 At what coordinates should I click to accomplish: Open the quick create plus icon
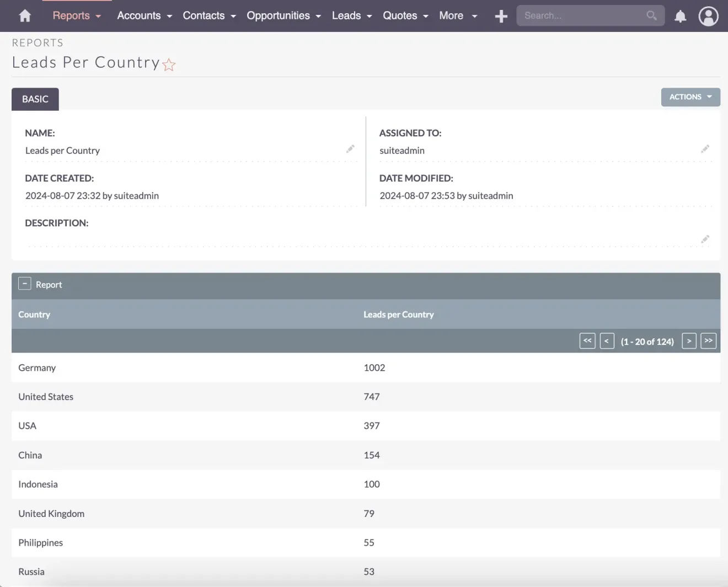[x=501, y=16]
